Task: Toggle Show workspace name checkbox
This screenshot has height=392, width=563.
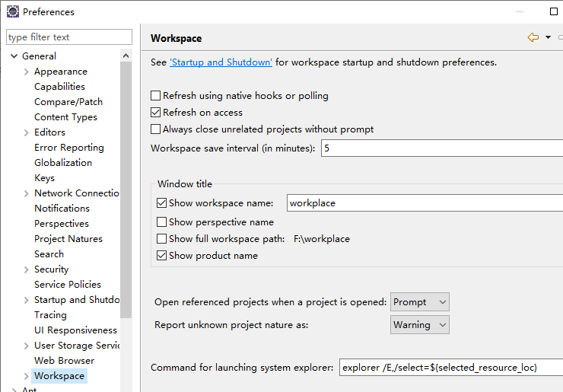Action: (161, 203)
